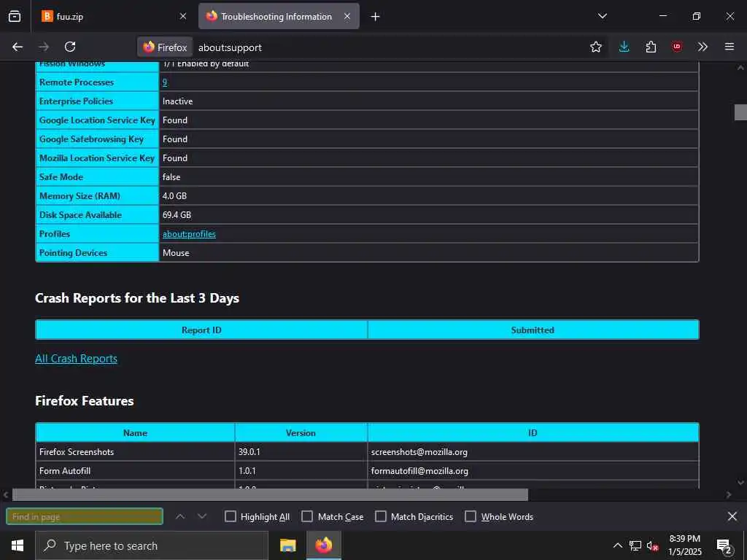This screenshot has width=747, height=560.
Task: Click the Memory Size (RAM) label
Action: coord(80,195)
